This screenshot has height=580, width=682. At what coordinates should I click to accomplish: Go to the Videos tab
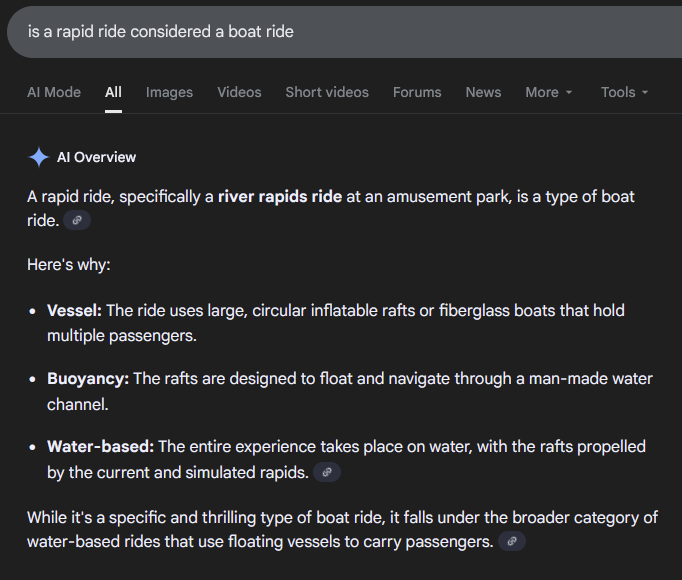239,92
